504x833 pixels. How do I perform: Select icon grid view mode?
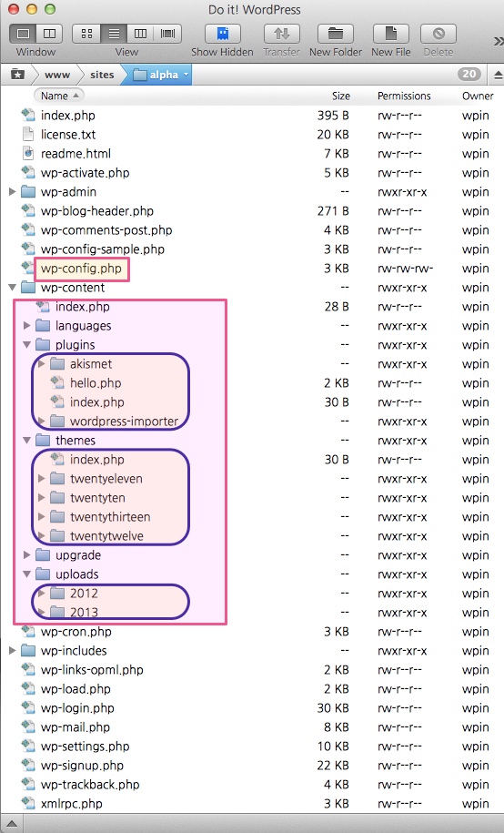point(86,34)
